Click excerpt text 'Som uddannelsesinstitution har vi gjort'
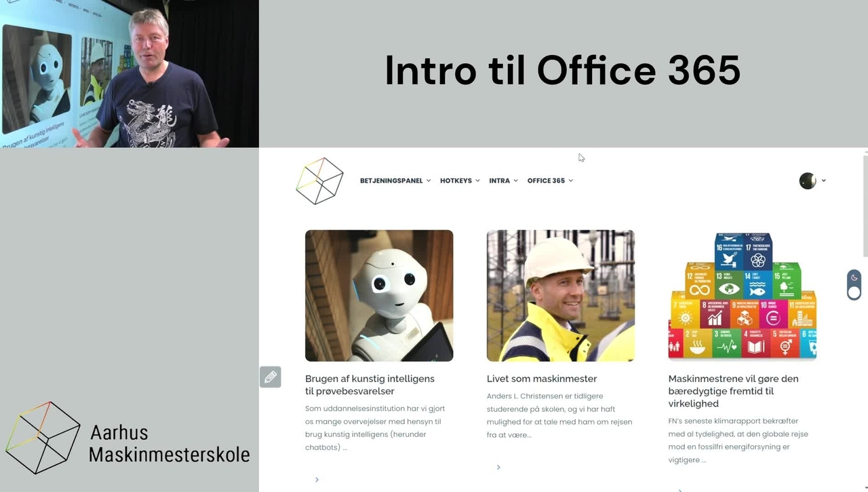868x492 pixels. (x=375, y=409)
